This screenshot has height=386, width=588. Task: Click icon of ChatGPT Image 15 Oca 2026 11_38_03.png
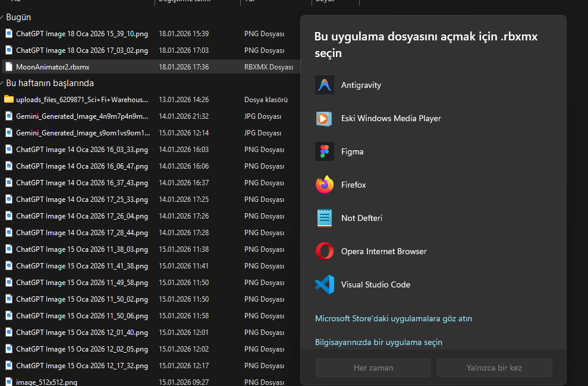click(x=9, y=249)
